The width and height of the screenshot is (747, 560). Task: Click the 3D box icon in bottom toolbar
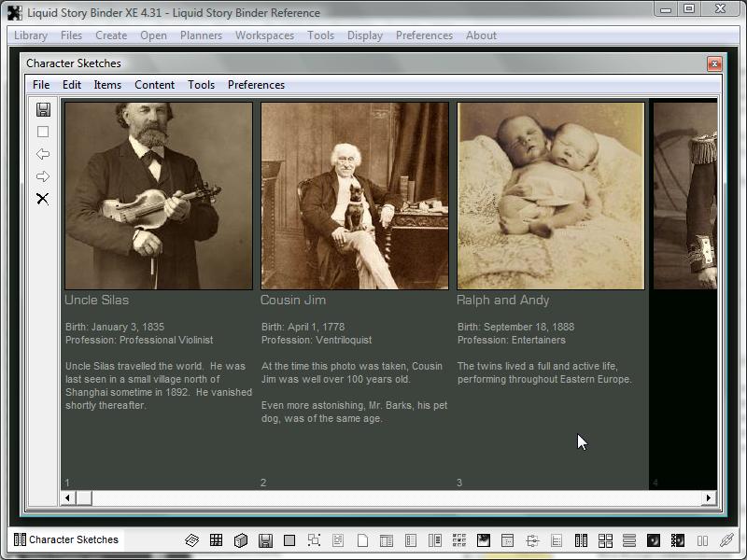point(240,540)
